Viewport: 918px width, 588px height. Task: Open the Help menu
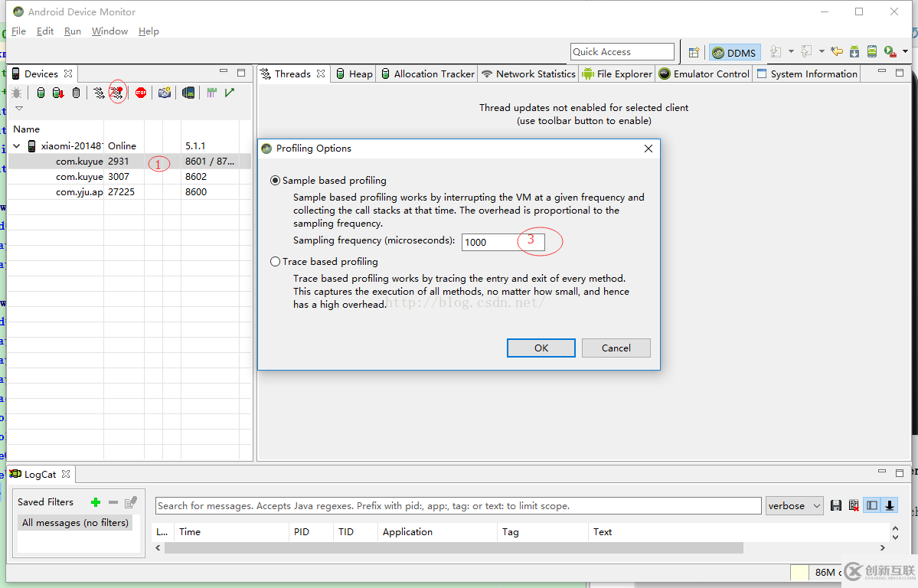(x=149, y=31)
